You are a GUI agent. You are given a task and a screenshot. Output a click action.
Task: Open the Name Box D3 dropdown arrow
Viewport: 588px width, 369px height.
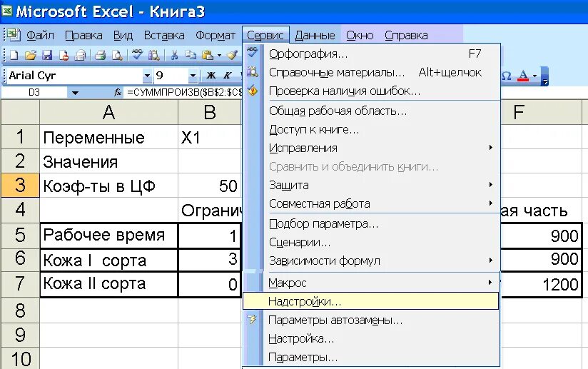75,93
